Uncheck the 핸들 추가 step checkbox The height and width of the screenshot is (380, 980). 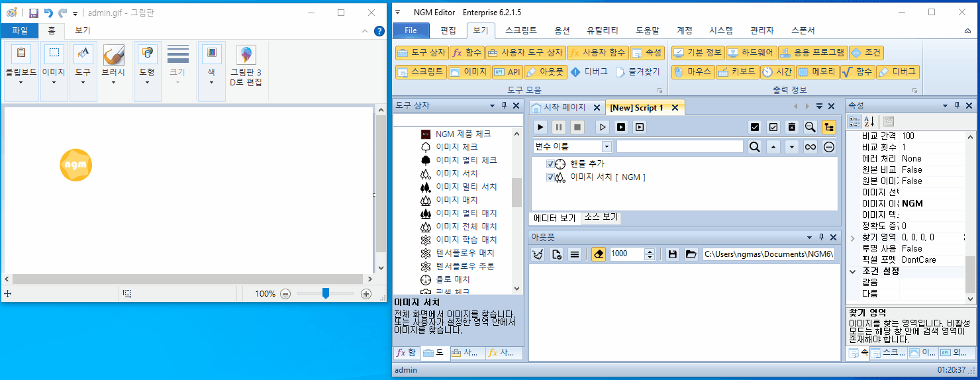click(550, 164)
